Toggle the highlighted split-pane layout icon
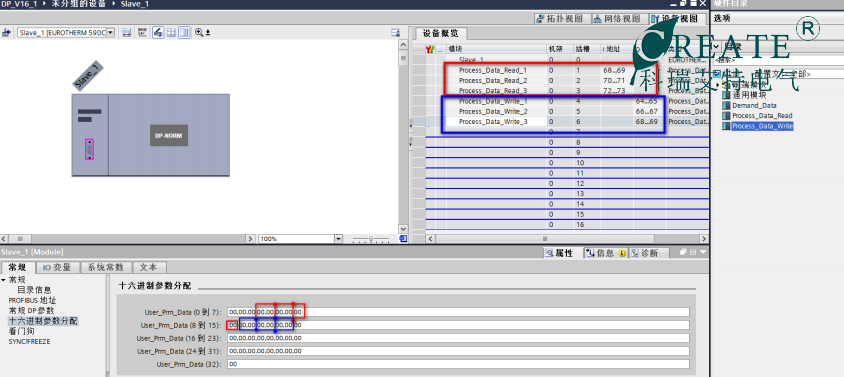844x377 pixels. coord(184,33)
